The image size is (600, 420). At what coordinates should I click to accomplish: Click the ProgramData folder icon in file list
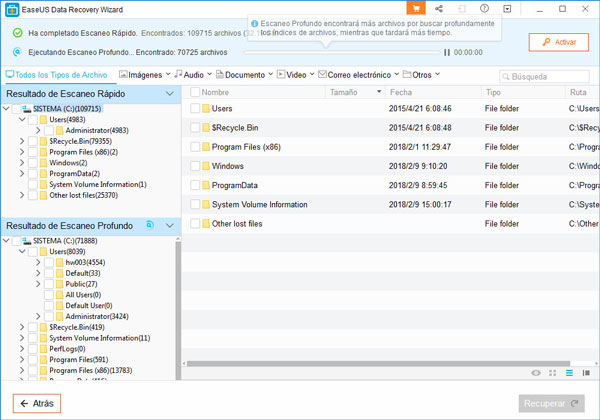tap(206, 185)
